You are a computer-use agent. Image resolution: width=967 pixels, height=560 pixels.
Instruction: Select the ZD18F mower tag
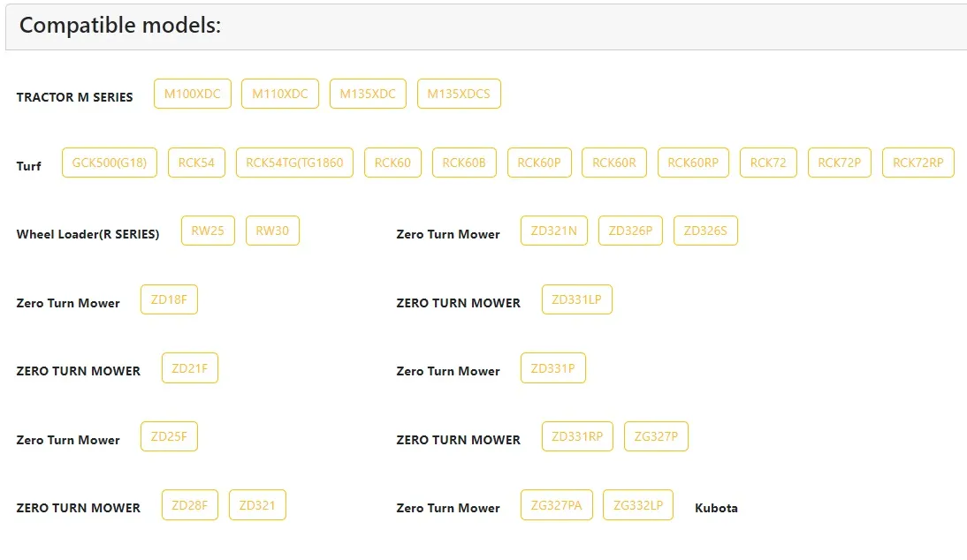tap(169, 299)
